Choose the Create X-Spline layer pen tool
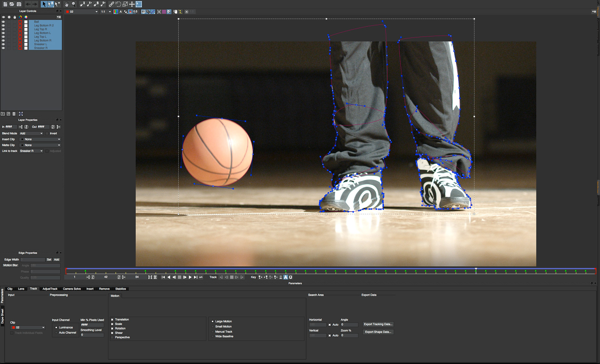 click(82, 4)
